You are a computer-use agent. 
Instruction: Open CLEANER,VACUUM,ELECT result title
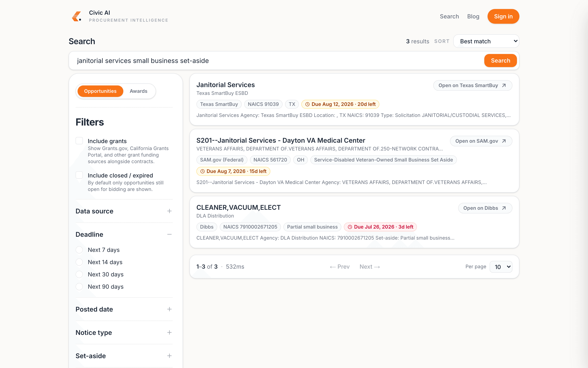pyautogui.click(x=238, y=207)
